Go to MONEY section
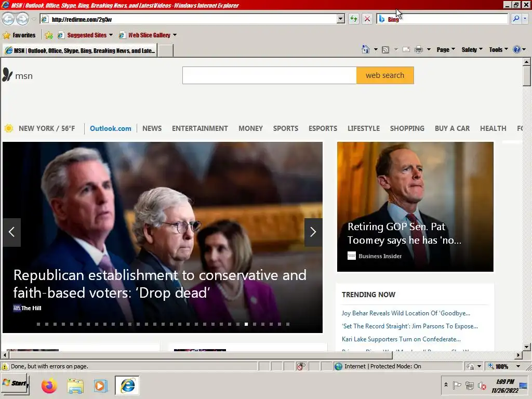532x399 pixels. pyautogui.click(x=250, y=128)
